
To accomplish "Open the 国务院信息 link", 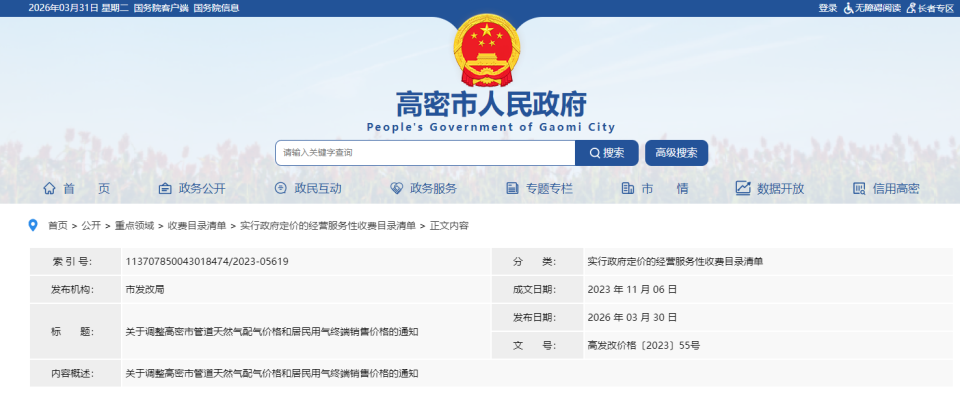I will point(216,8).
